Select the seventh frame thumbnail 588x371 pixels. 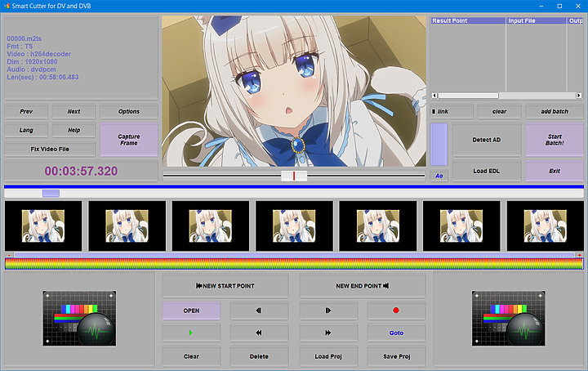coord(546,226)
